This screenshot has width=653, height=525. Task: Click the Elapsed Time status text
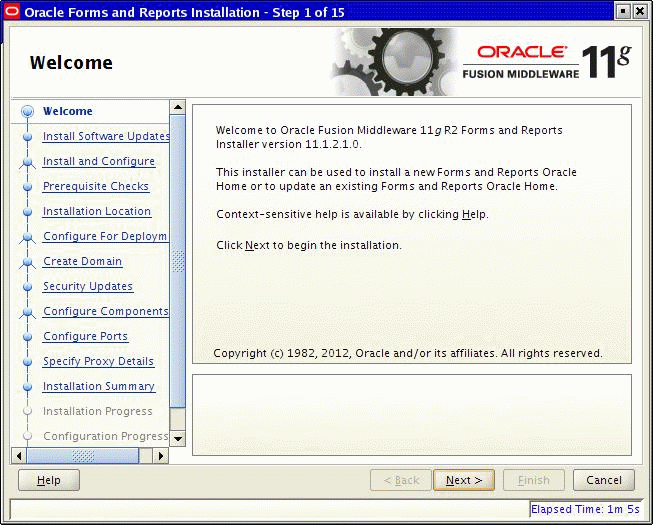tap(585, 509)
